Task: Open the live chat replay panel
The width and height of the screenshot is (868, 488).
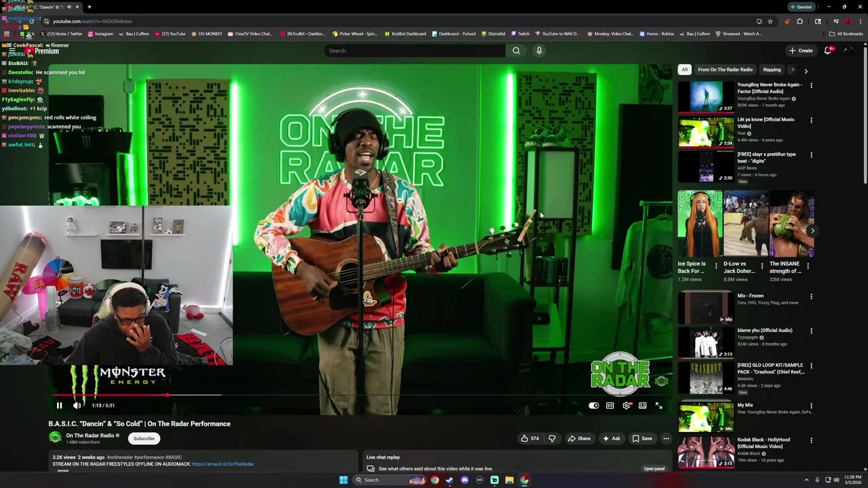Action: [x=654, y=468]
